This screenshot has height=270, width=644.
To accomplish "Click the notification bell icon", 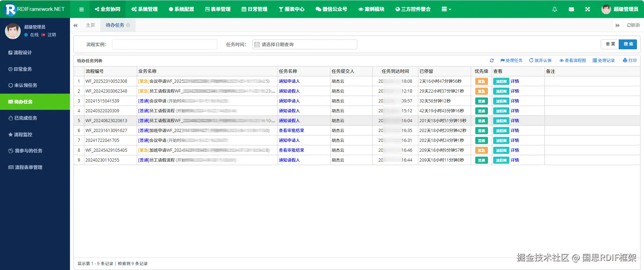I will (x=554, y=9).
